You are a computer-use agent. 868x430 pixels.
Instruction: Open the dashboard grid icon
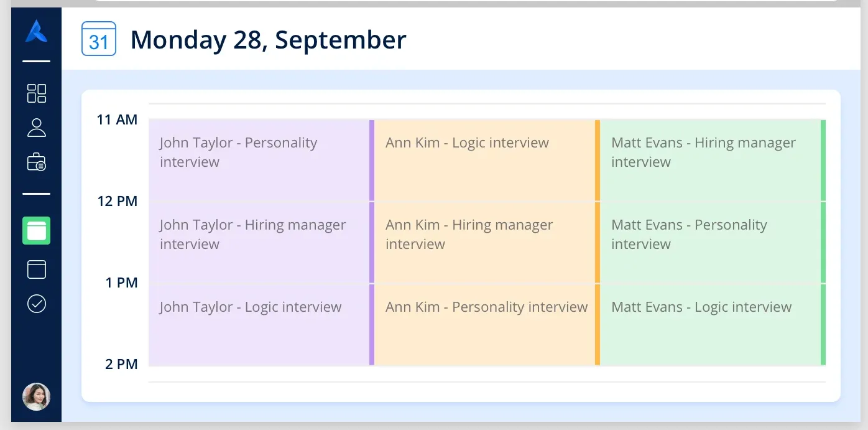tap(37, 93)
